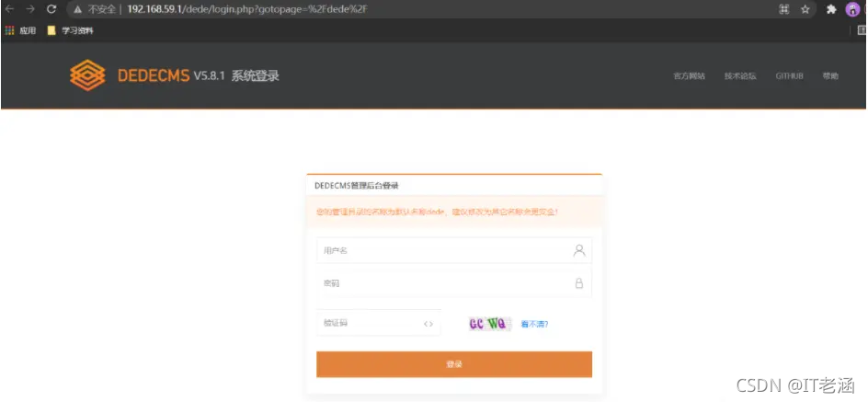Focus the 用户名 input field

click(454, 251)
